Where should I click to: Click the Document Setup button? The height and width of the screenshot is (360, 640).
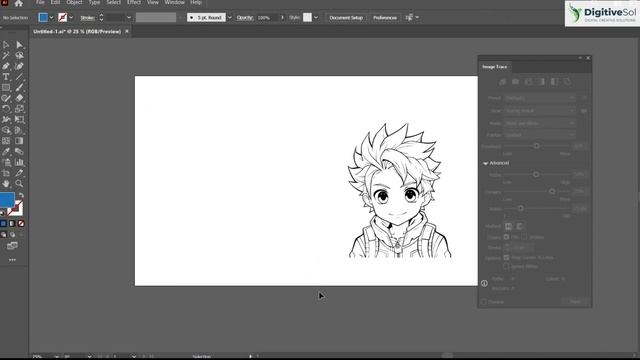coord(346,18)
